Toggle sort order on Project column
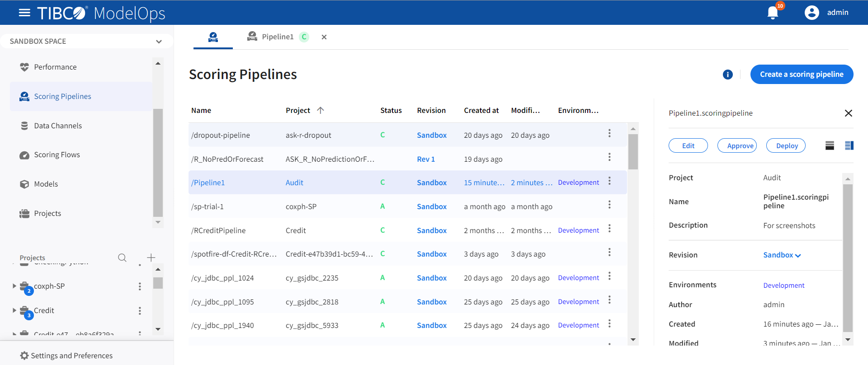 [321, 110]
